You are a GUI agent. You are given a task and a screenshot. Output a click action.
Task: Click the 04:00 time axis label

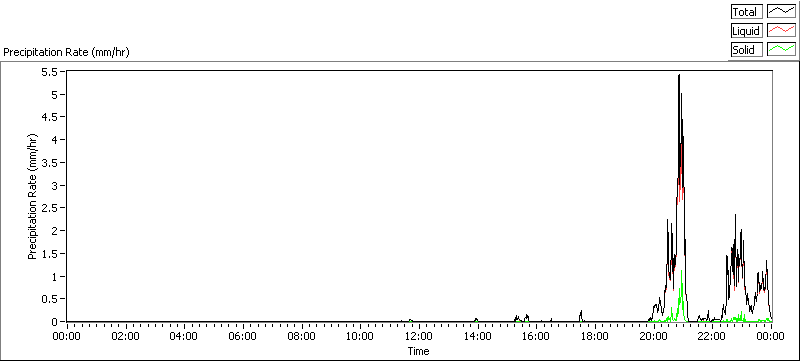(x=184, y=336)
